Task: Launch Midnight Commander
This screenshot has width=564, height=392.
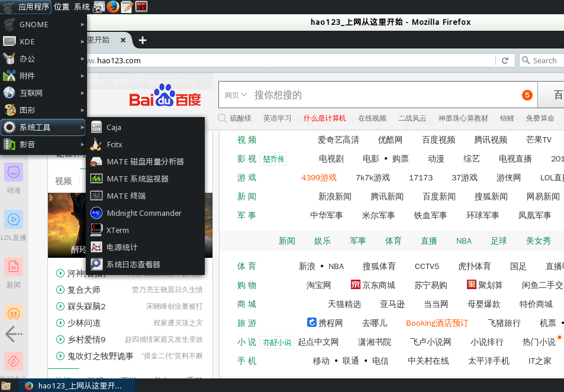Action: (146, 213)
